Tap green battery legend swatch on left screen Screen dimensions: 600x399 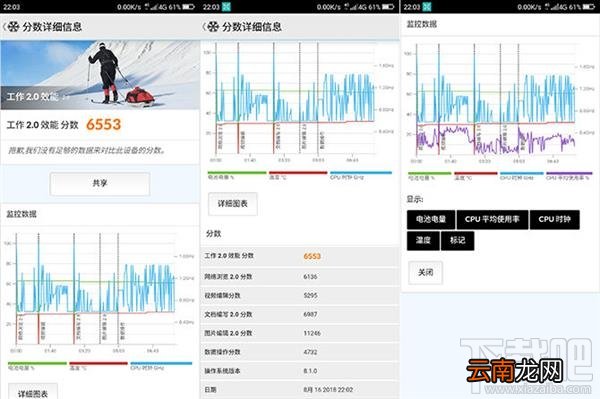point(37,363)
